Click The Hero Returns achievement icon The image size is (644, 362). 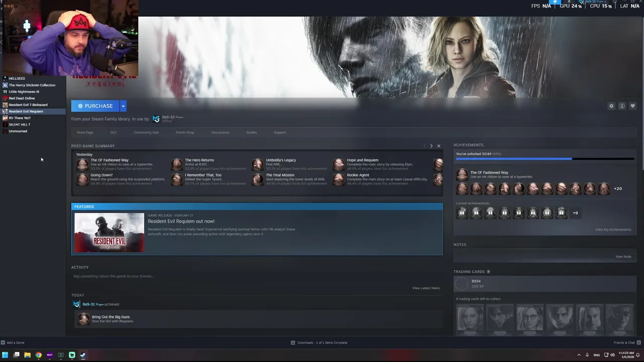pos(177,164)
